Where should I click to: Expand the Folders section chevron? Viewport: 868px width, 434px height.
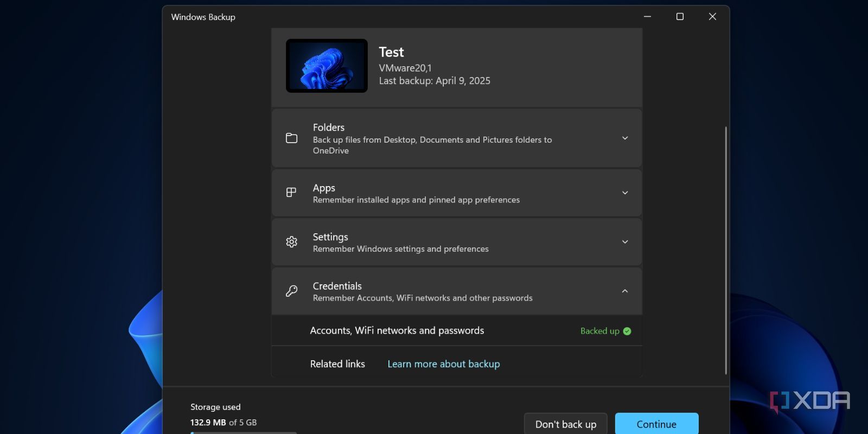coord(625,138)
